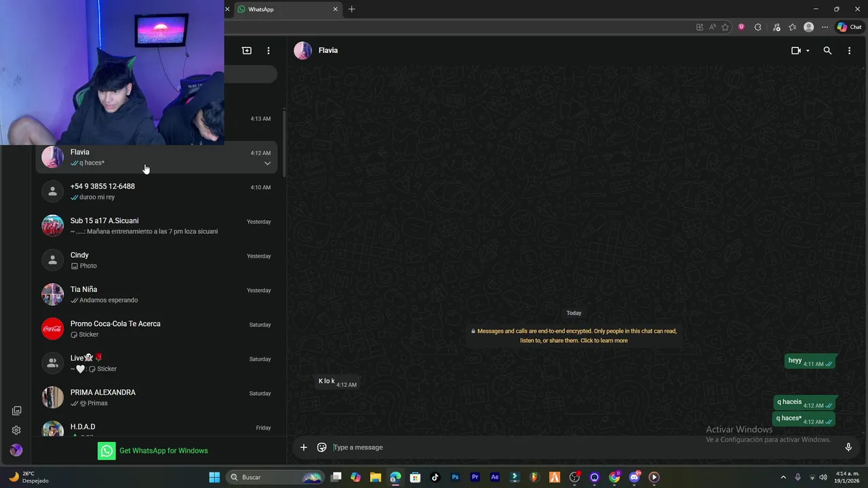Open chat with +54 9 3855 12-6488
Screen dimensions: 868x488
point(157,191)
